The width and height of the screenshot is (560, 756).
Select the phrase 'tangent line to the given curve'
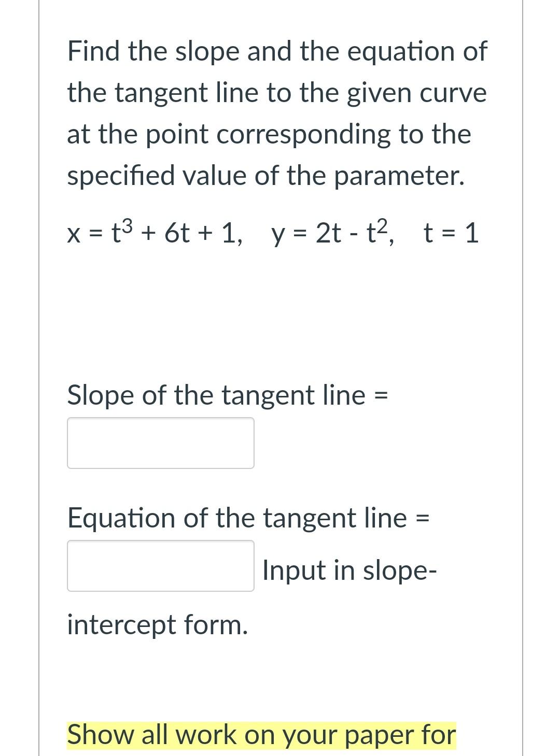tap(276, 92)
